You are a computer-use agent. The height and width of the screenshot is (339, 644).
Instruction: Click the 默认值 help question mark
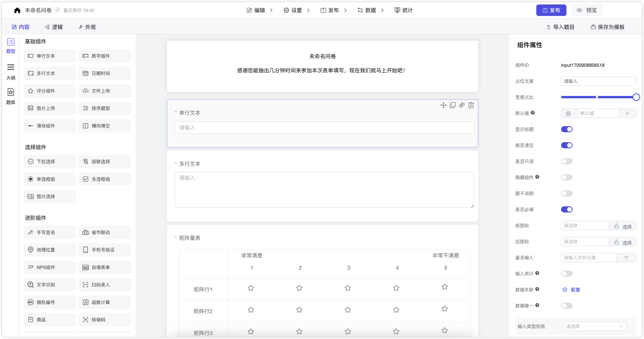533,113
